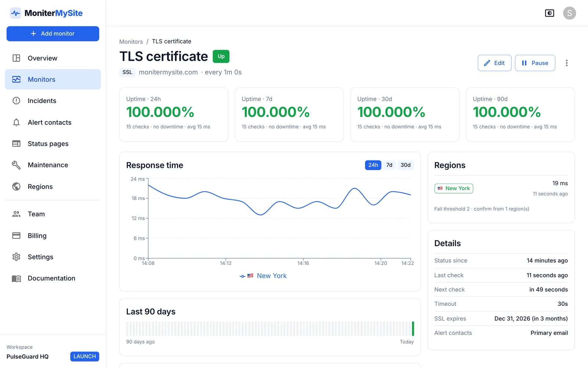Pause the TLS certificate monitor

[535, 63]
